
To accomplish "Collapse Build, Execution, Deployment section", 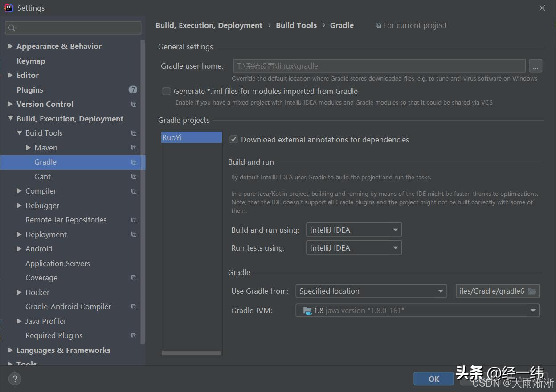I will 10,119.
